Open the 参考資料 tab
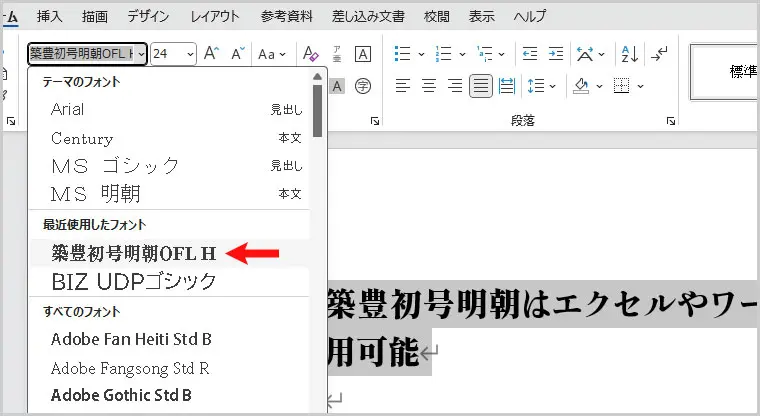The height and width of the screenshot is (416, 760). [x=286, y=17]
